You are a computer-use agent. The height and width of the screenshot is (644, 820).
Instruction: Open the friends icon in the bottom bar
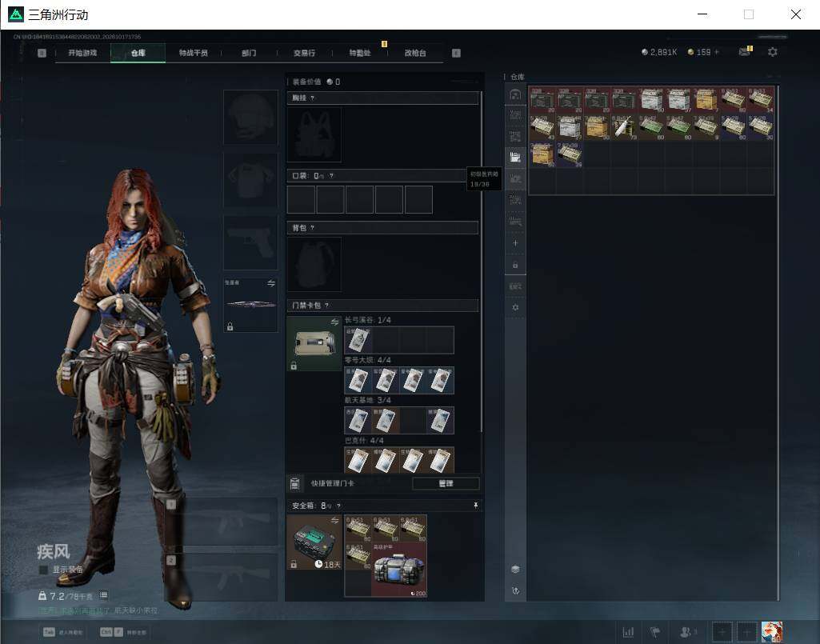[x=686, y=632]
